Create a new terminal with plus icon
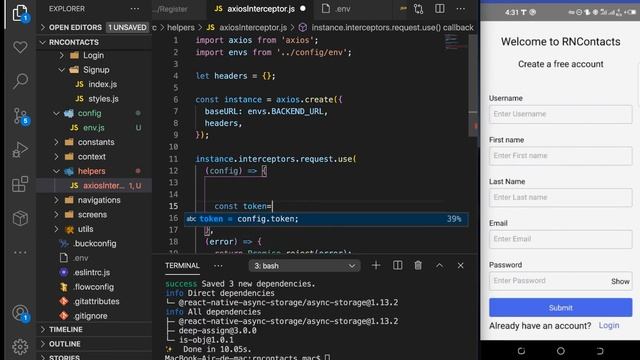 pyautogui.click(x=376, y=266)
